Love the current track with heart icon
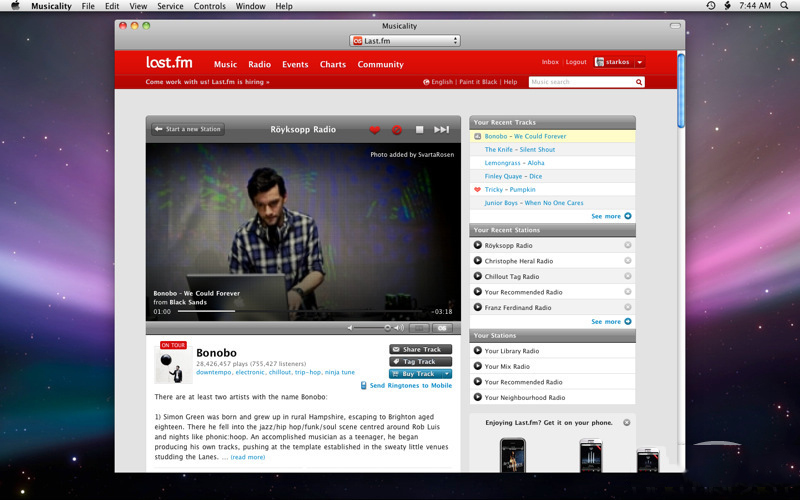Viewport: 800px width, 500px height. [x=374, y=130]
